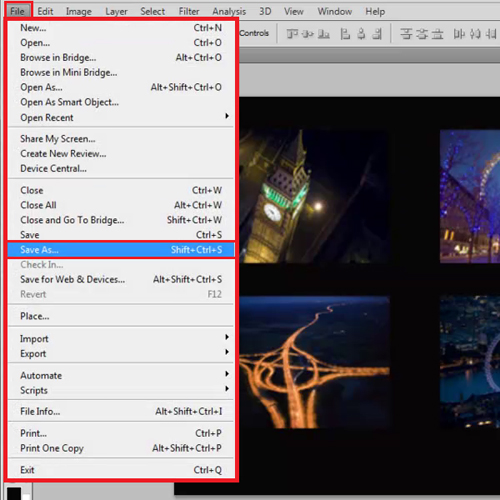Open the Filter menu

(189, 11)
